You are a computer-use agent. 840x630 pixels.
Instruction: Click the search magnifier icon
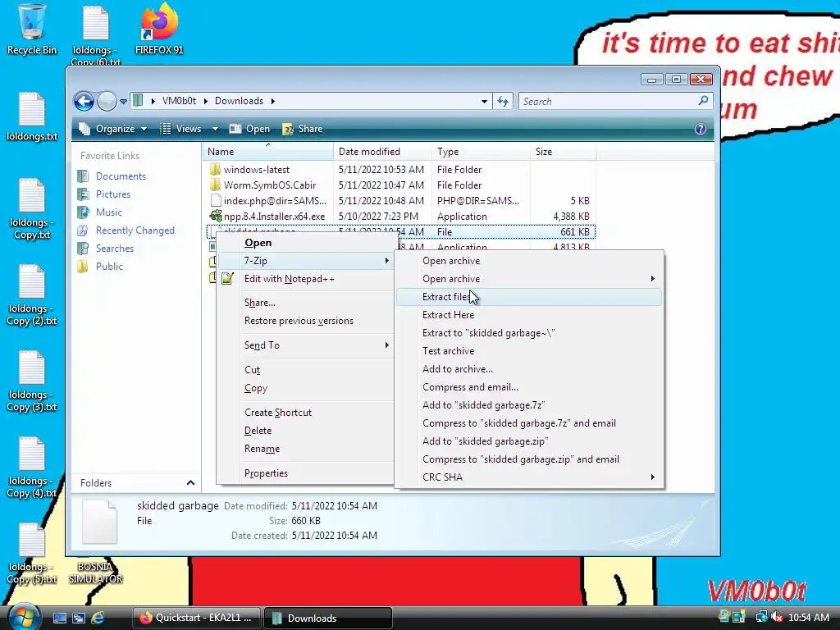(703, 101)
